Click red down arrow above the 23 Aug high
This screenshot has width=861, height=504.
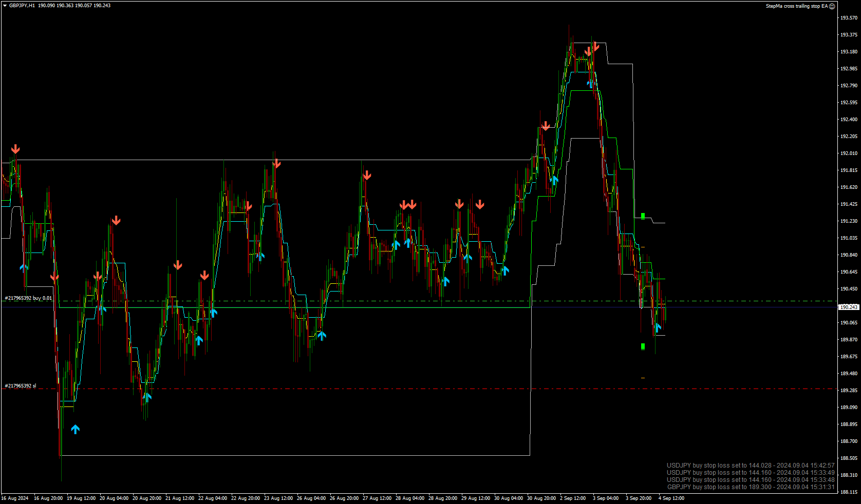(277, 164)
